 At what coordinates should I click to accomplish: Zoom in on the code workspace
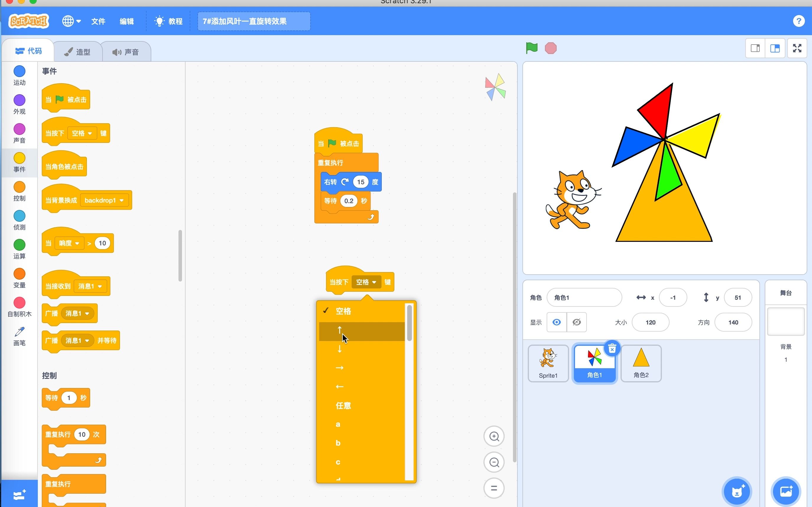(494, 436)
